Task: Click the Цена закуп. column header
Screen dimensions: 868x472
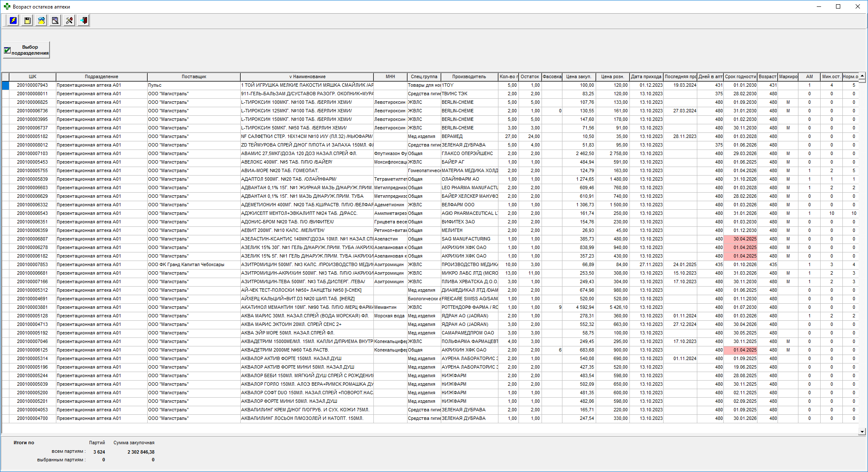Action: (x=579, y=77)
